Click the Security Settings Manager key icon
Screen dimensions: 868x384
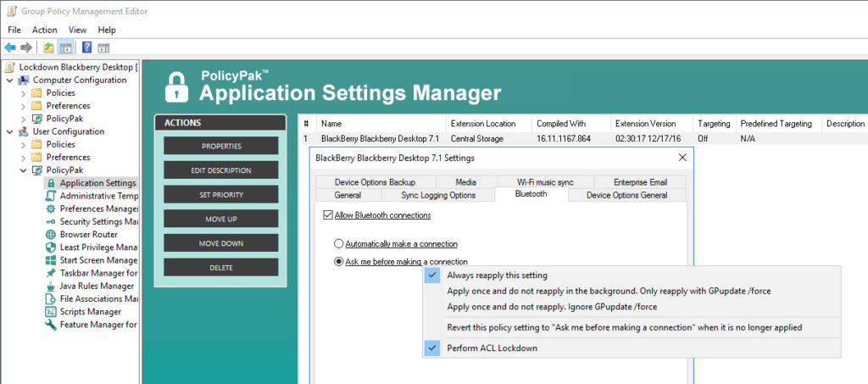pos(51,221)
